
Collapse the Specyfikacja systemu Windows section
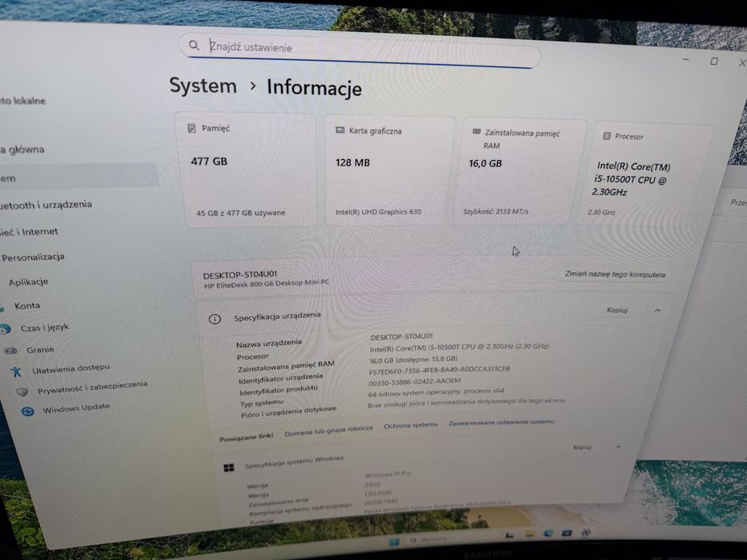pyautogui.click(x=618, y=446)
